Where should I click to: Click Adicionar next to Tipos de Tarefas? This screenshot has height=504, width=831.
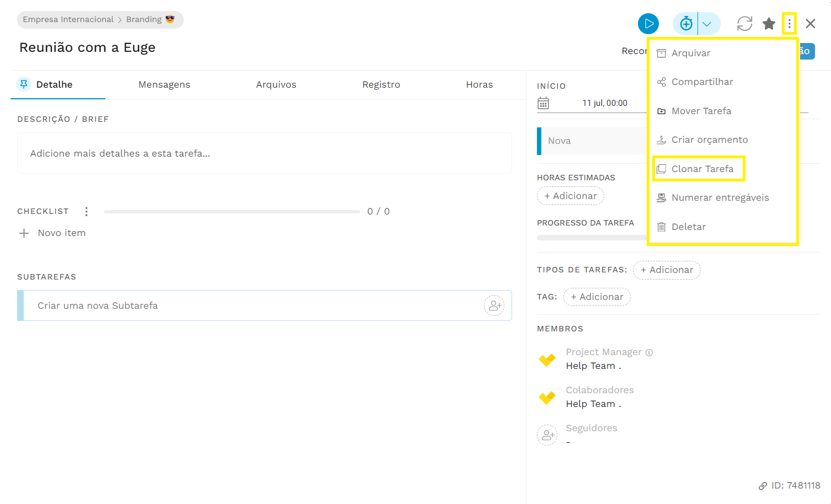pos(667,270)
